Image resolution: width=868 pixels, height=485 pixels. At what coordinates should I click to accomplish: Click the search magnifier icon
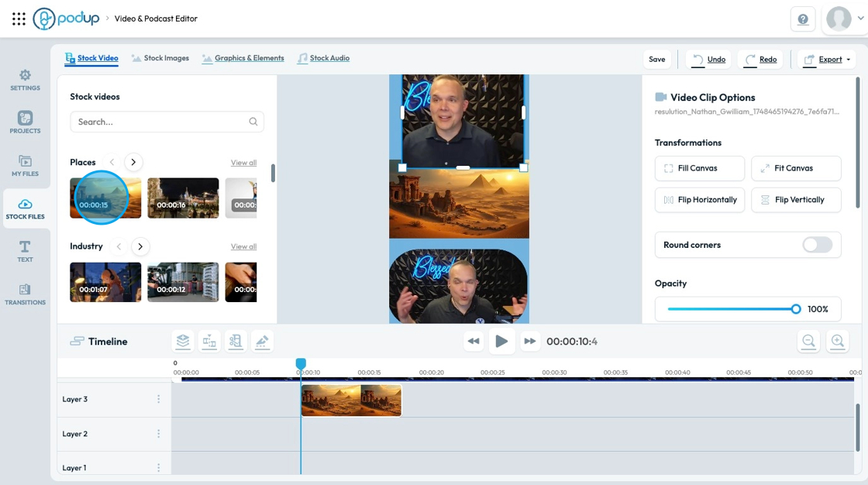click(x=253, y=122)
